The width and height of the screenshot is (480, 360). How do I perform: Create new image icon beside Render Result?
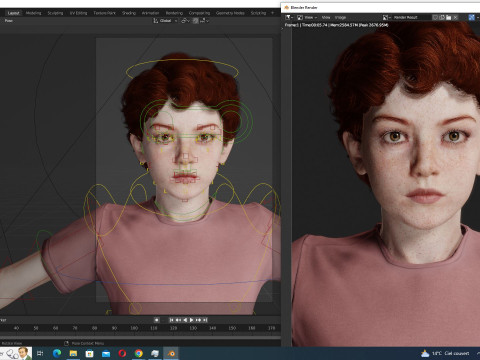pos(442,17)
